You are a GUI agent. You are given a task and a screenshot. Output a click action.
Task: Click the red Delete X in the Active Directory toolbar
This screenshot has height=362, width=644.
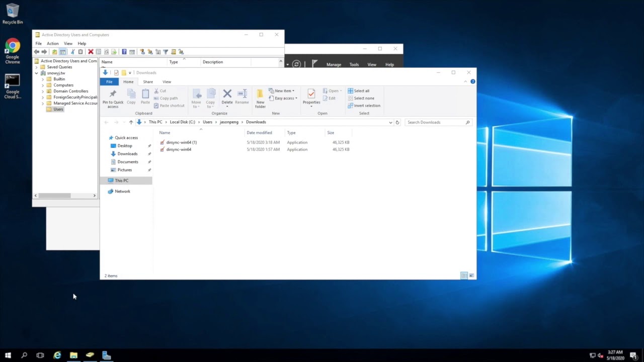(91, 52)
